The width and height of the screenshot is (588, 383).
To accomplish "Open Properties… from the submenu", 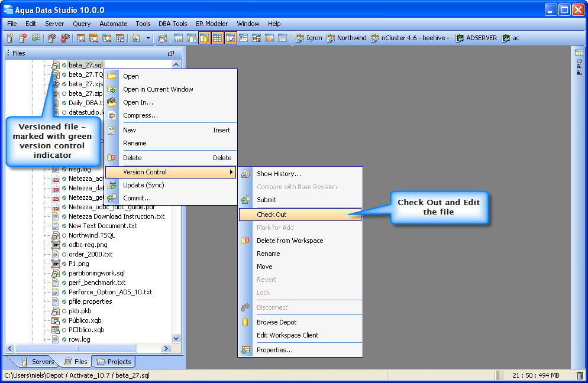I will (300, 350).
